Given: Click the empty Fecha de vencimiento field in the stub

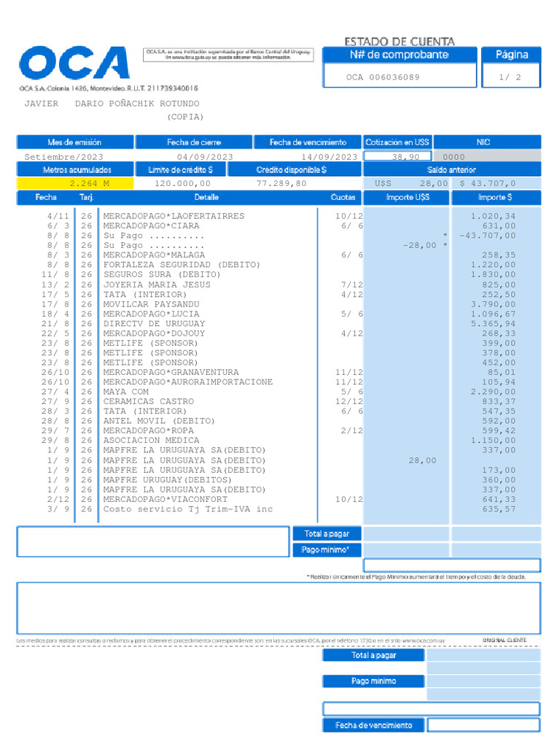Looking at the screenshot, I should [484, 725].
